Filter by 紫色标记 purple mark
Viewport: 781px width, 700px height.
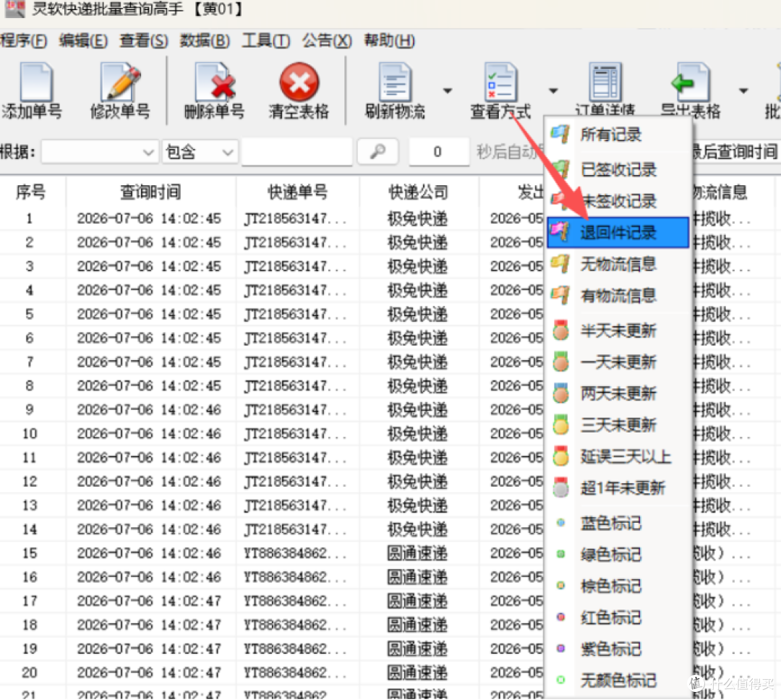tap(618, 649)
